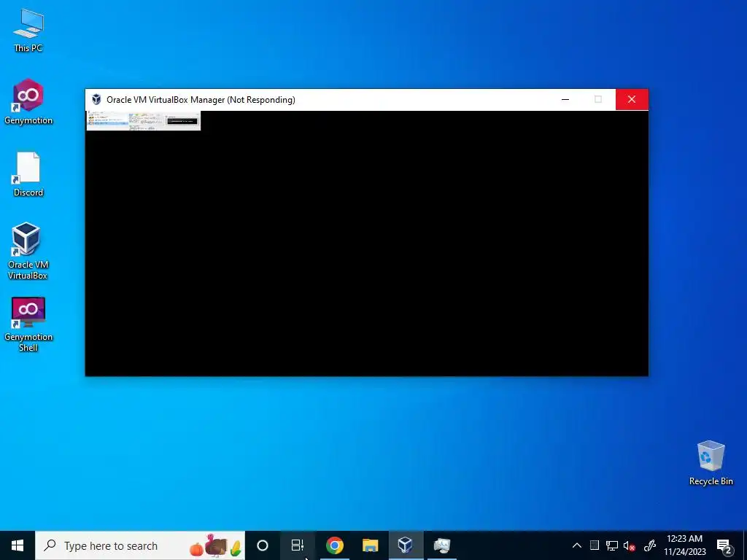The width and height of the screenshot is (747, 560).
Task: Click the VirtualBox taskbar button
Action: point(406,545)
